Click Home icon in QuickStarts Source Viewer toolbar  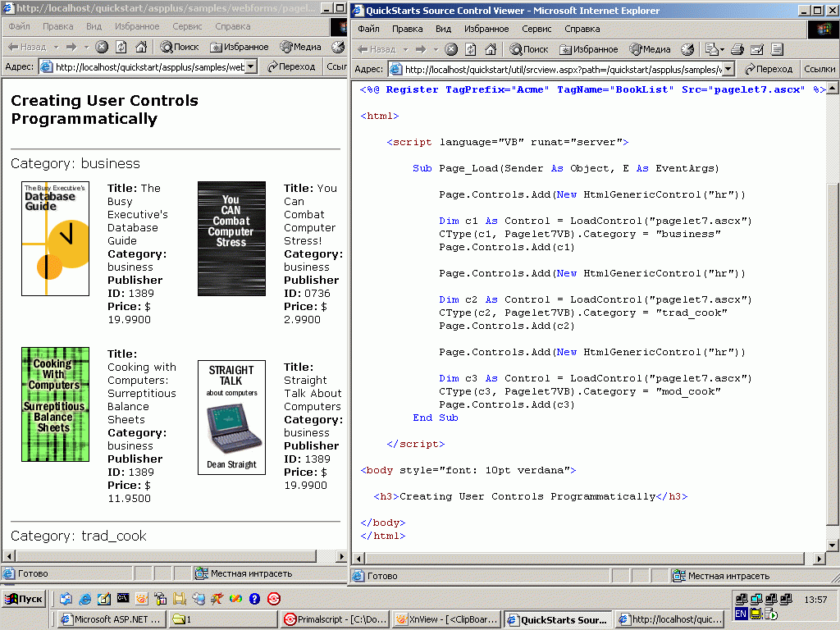coord(491,49)
